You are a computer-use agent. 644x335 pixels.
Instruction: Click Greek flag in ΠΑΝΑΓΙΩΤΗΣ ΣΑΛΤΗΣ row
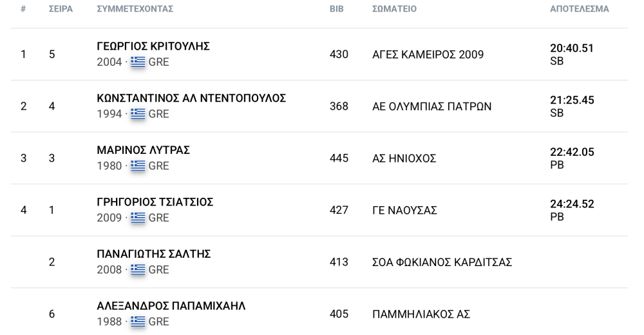(138, 270)
